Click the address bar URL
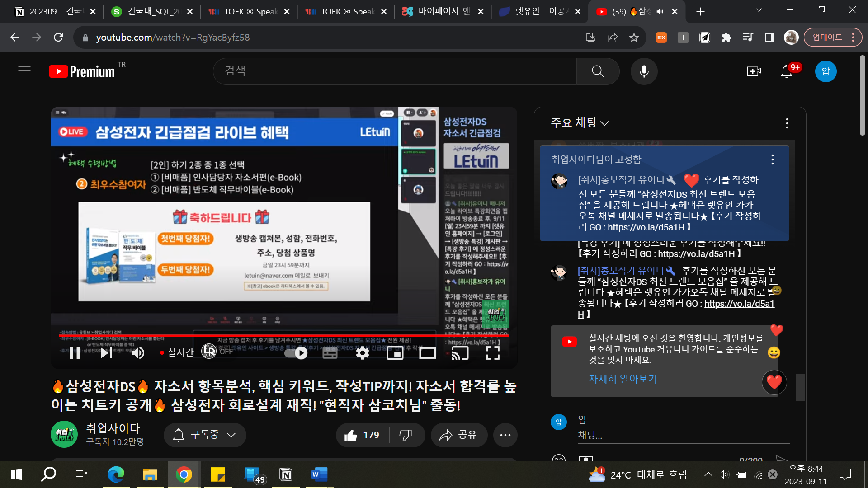 point(173,38)
